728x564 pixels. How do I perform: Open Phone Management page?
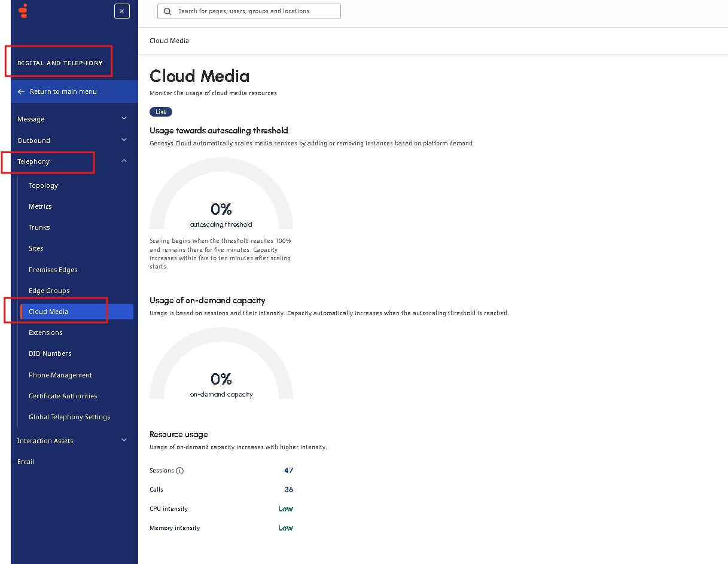pyautogui.click(x=60, y=375)
